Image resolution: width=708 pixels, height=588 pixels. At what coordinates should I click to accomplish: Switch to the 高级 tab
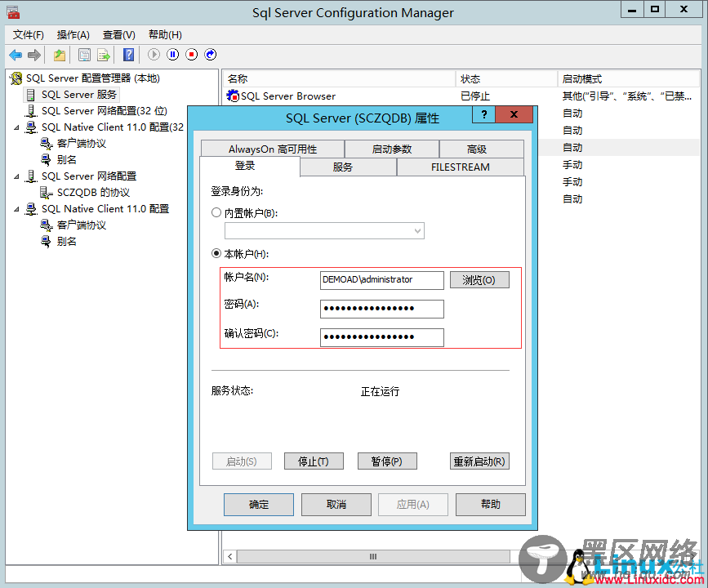[481, 149]
